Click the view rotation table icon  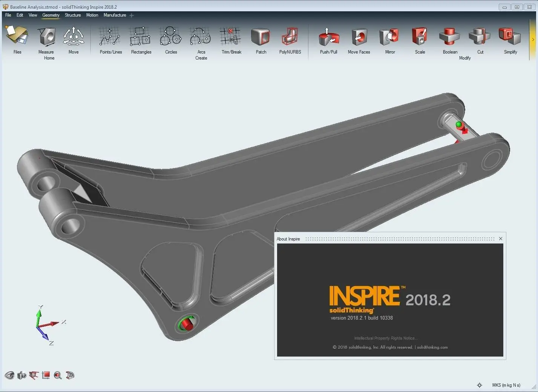pyautogui.click(x=34, y=375)
